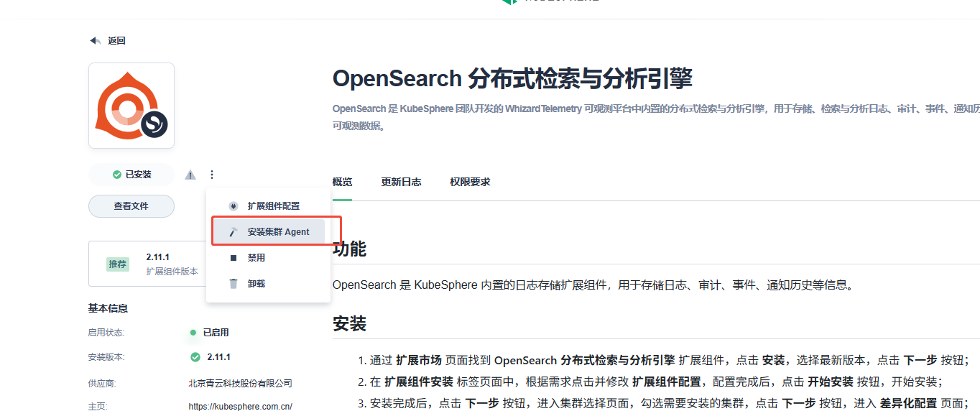Click the stop square icon for 禁用
The image size is (980, 411).
pyautogui.click(x=234, y=258)
